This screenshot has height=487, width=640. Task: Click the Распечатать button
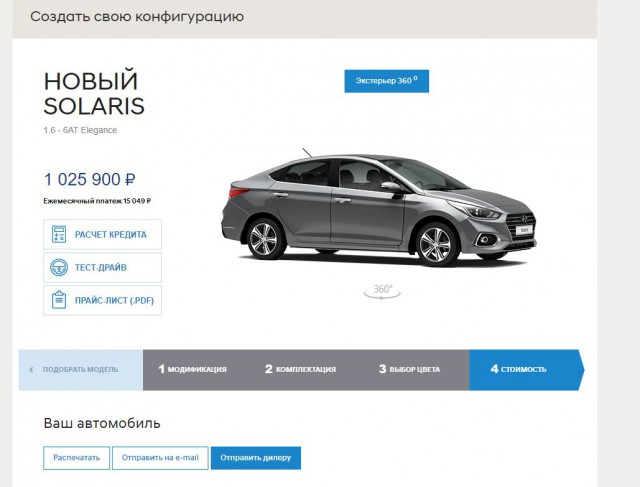pyautogui.click(x=76, y=458)
